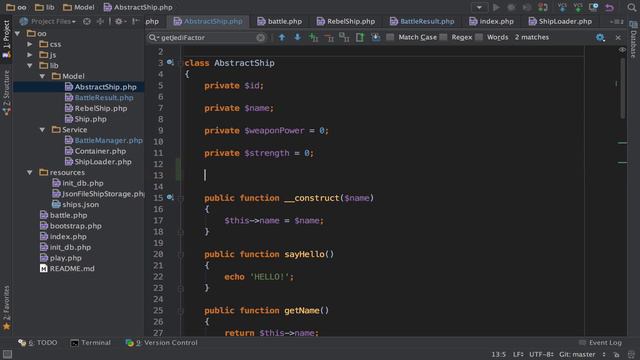Jump to next search occurrence arrow

tap(298, 38)
